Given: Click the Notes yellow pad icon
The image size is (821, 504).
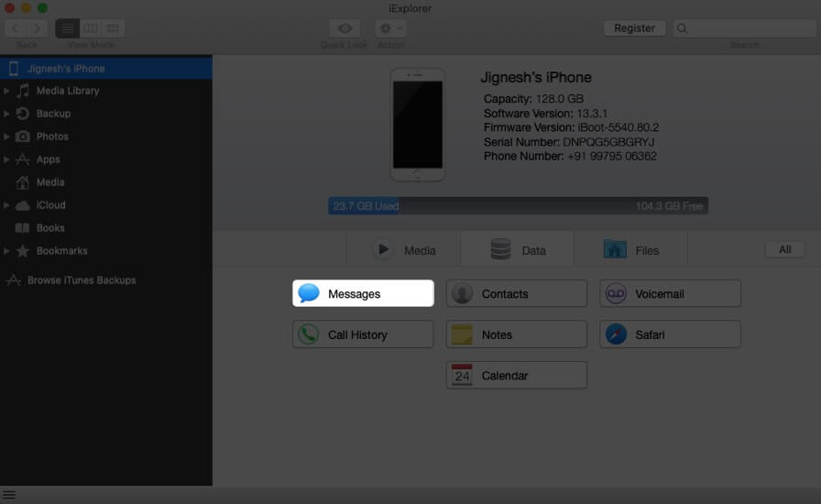Looking at the screenshot, I should tap(462, 334).
